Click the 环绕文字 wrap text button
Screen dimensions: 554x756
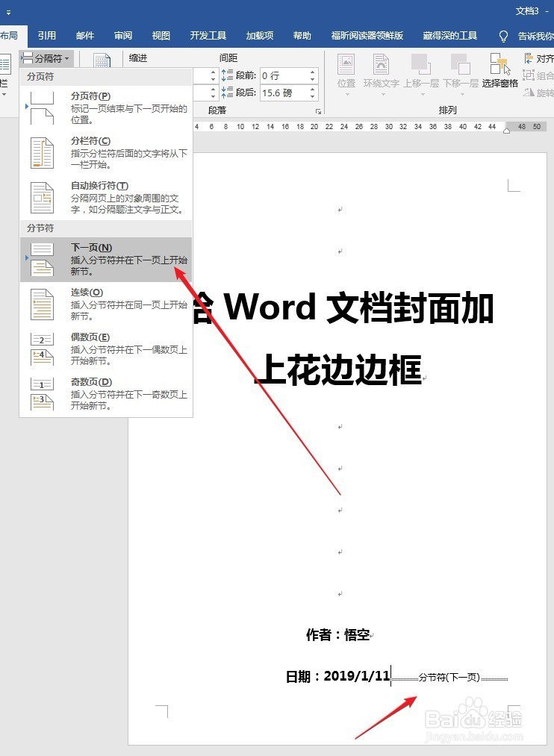(x=381, y=74)
